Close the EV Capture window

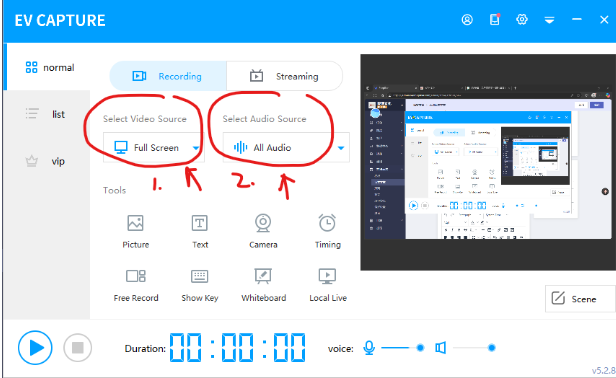coord(604,20)
